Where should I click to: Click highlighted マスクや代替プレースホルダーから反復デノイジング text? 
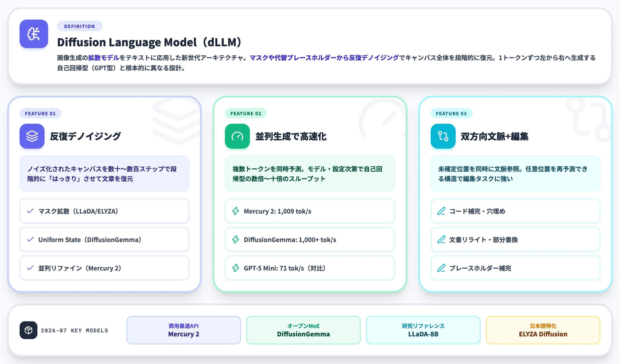(x=324, y=58)
